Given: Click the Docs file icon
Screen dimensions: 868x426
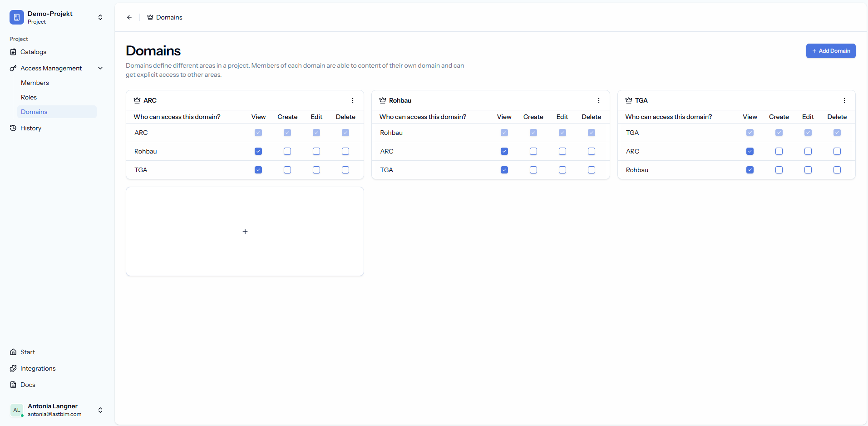Looking at the screenshot, I should click(13, 385).
